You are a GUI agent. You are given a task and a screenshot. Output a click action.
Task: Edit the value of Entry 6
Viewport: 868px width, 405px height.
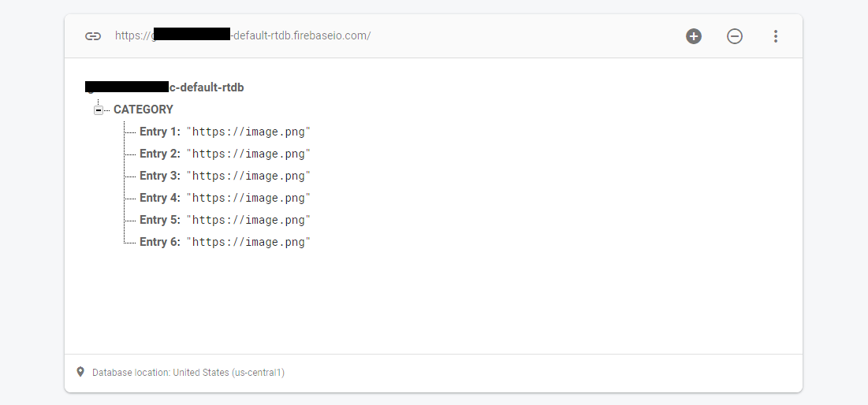[248, 243]
